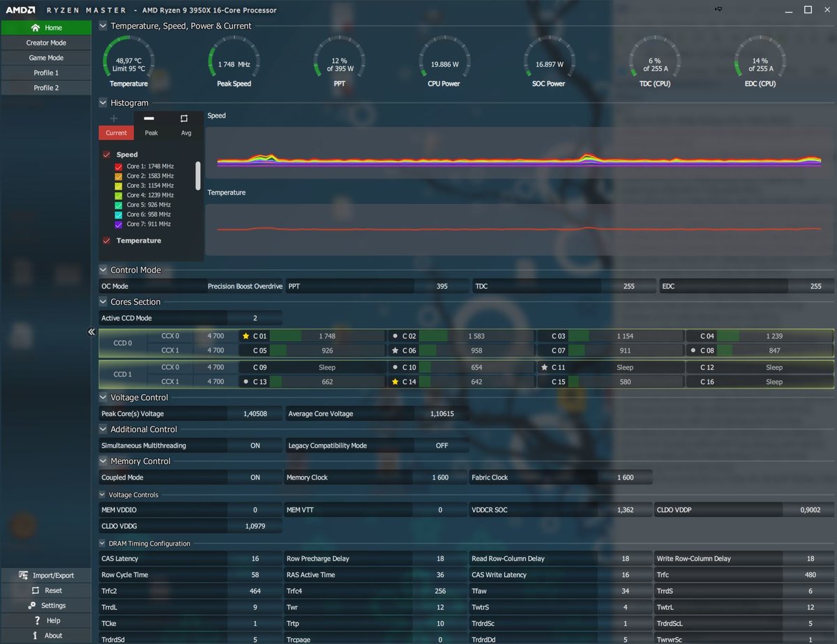Switch to Creator Mode
The height and width of the screenshot is (644, 837).
(x=46, y=43)
